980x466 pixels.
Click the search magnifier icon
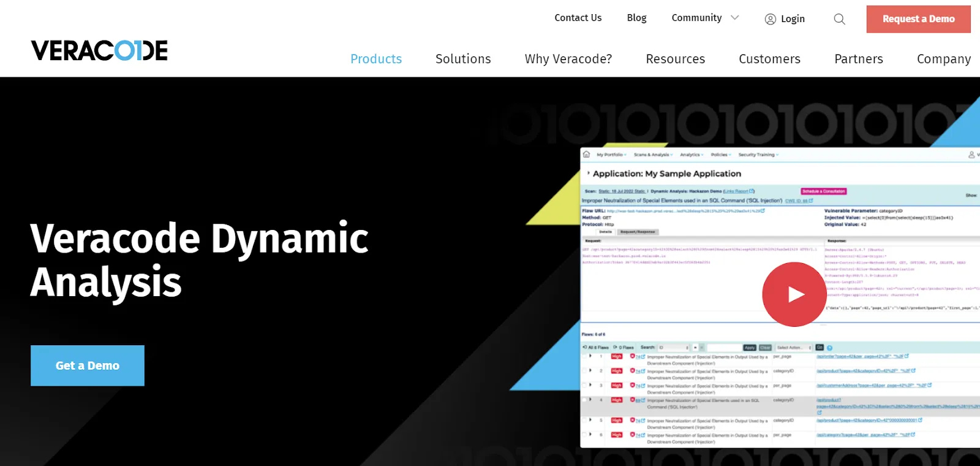click(839, 19)
